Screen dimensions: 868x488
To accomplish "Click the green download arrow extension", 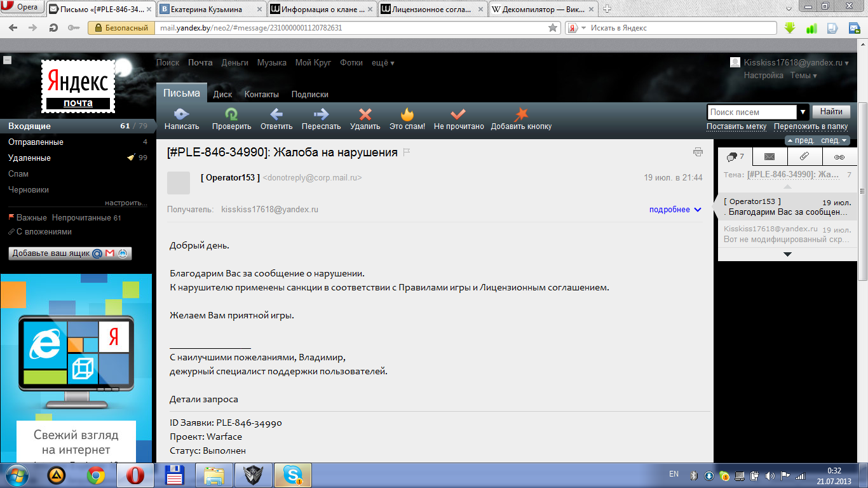I will [x=790, y=28].
